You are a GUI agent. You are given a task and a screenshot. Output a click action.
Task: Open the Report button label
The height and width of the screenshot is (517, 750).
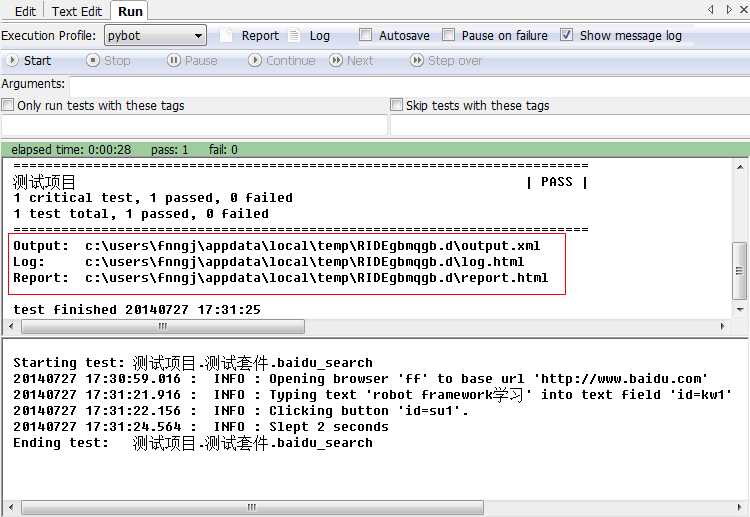[260, 36]
